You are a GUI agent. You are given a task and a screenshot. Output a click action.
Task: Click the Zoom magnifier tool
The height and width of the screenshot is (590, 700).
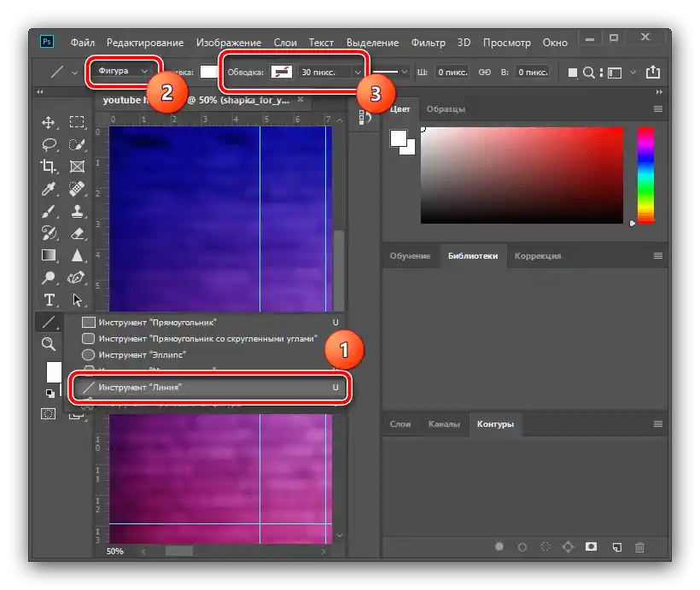(50, 343)
